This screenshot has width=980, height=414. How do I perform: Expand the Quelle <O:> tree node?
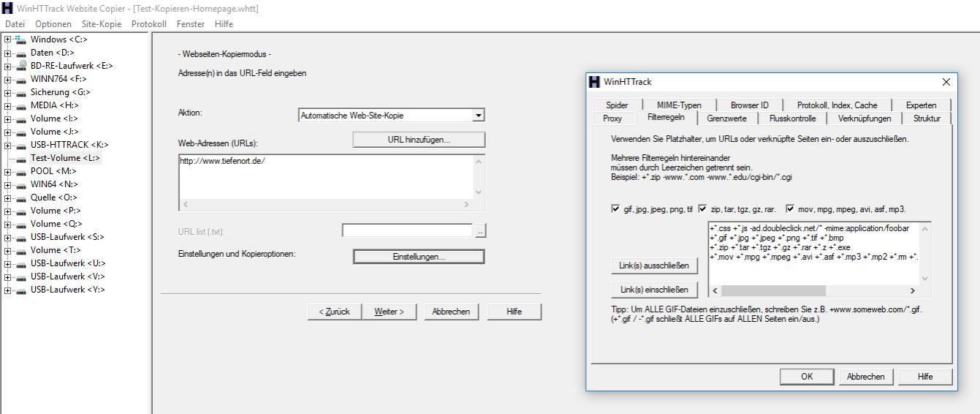[7, 197]
